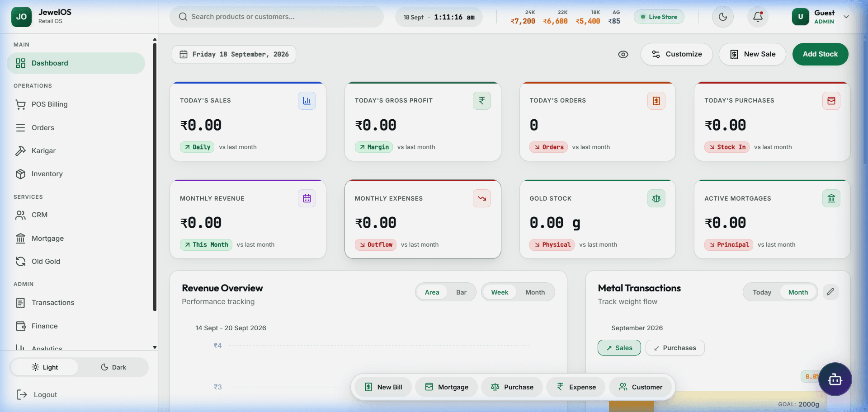The image size is (868, 412).
Task: Edit Metal Transactions with the pencil icon
Action: point(830,292)
